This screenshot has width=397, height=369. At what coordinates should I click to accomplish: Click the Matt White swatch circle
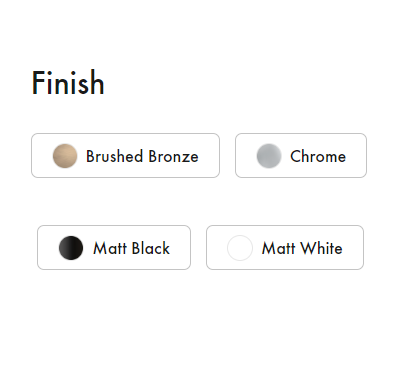240,248
